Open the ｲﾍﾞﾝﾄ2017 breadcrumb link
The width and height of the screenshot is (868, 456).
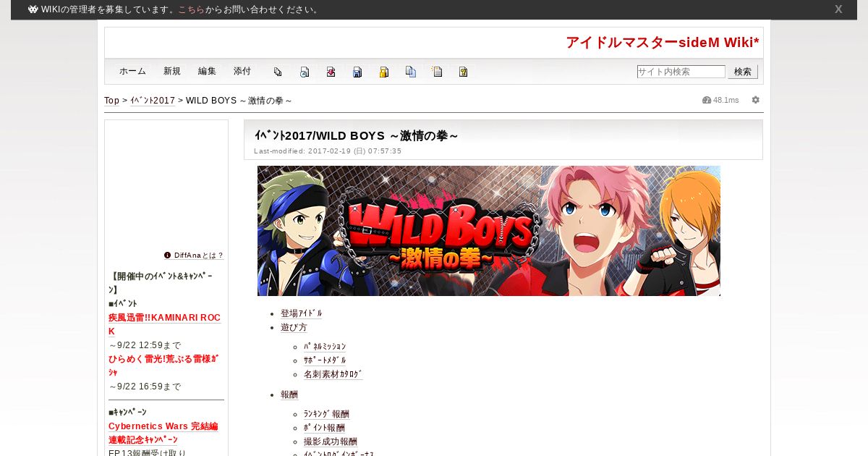[x=153, y=101]
